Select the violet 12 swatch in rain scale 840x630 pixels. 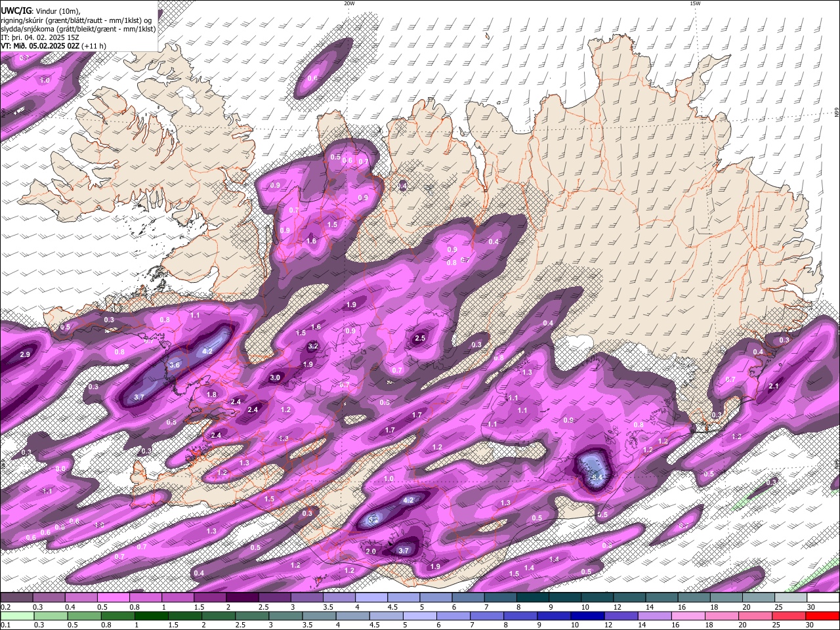[621, 616]
